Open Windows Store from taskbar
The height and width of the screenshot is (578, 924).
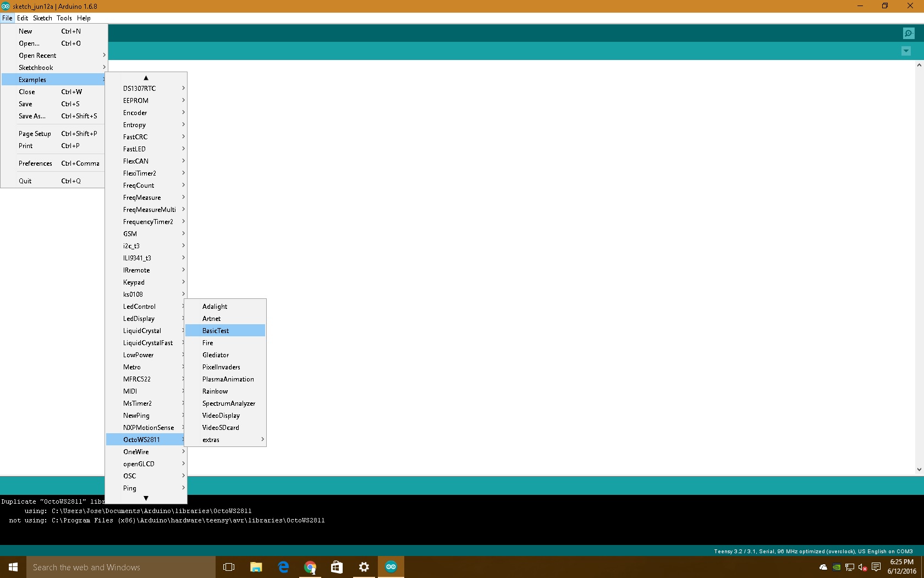pyautogui.click(x=337, y=567)
